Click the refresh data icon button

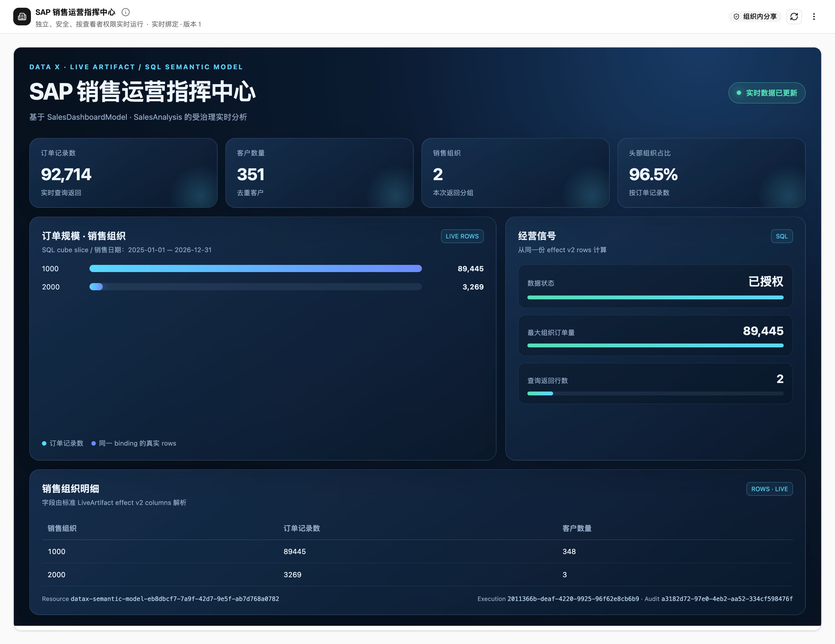click(x=794, y=17)
